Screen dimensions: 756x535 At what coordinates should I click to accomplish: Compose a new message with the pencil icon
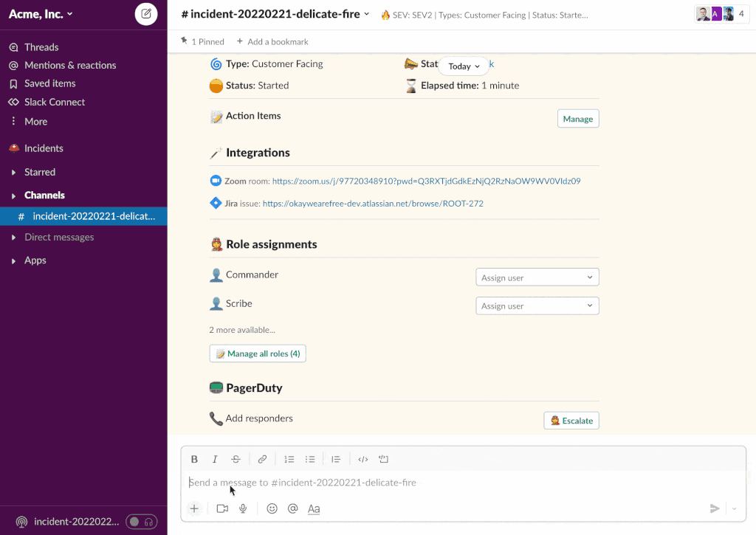(145, 13)
